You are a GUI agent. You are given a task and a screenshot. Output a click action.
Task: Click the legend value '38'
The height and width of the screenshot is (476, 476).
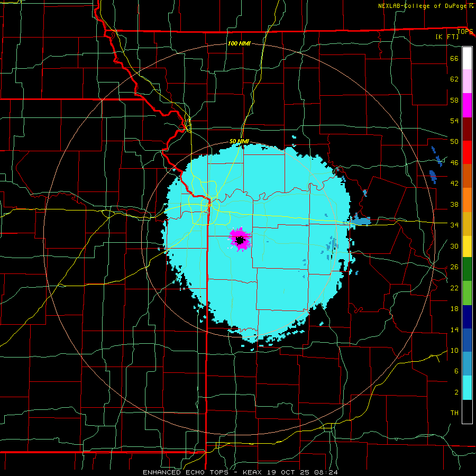[454, 204]
